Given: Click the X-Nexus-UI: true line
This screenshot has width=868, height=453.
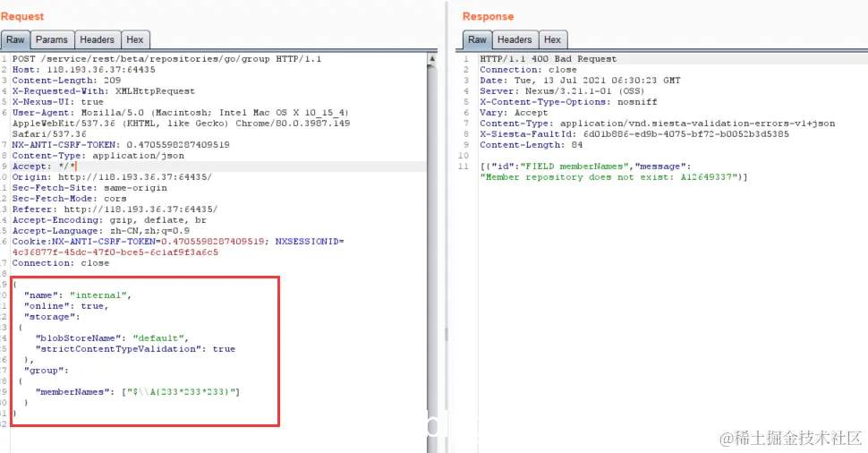Looking at the screenshot, I should point(57,102).
